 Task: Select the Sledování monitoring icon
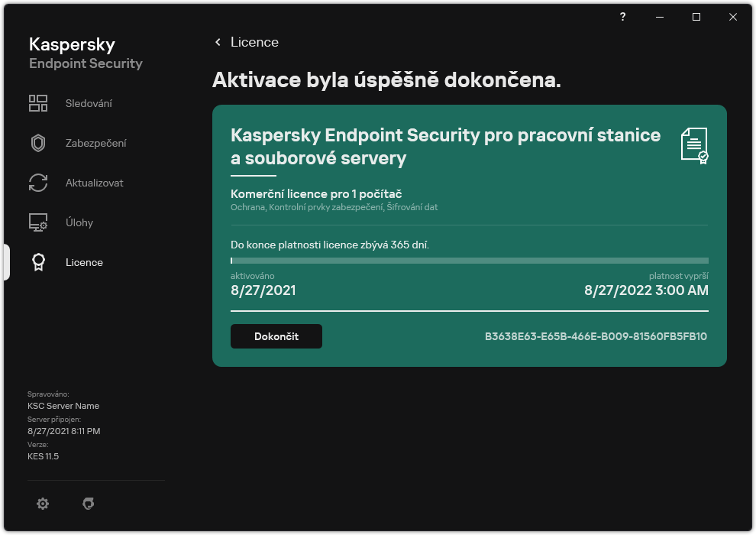coord(37,102)
